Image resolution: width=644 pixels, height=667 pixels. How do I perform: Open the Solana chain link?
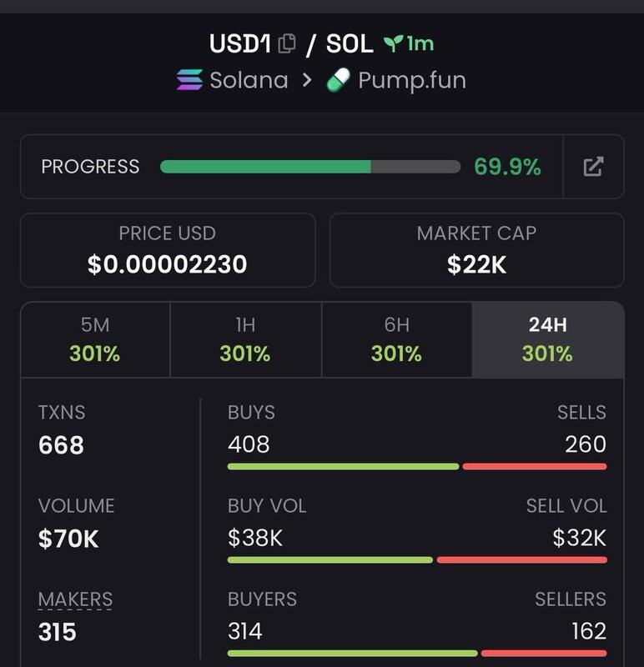click(249, 80)
